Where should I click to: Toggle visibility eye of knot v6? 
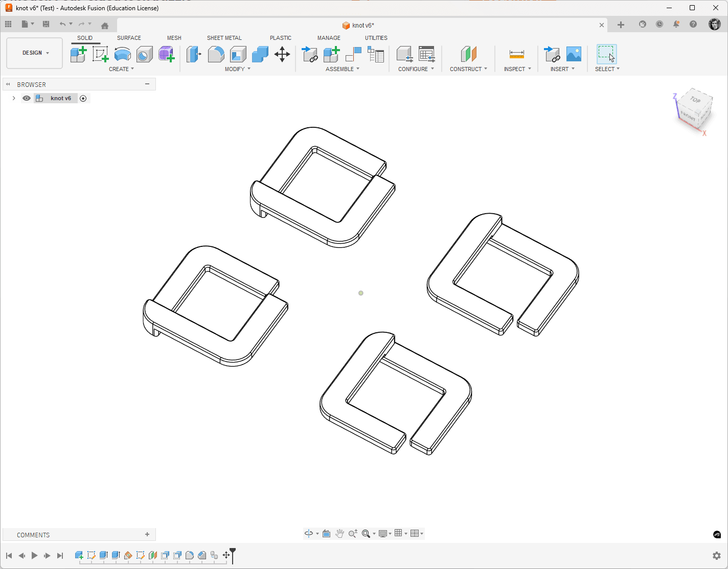pyautogui.click(x=27, y=98)
